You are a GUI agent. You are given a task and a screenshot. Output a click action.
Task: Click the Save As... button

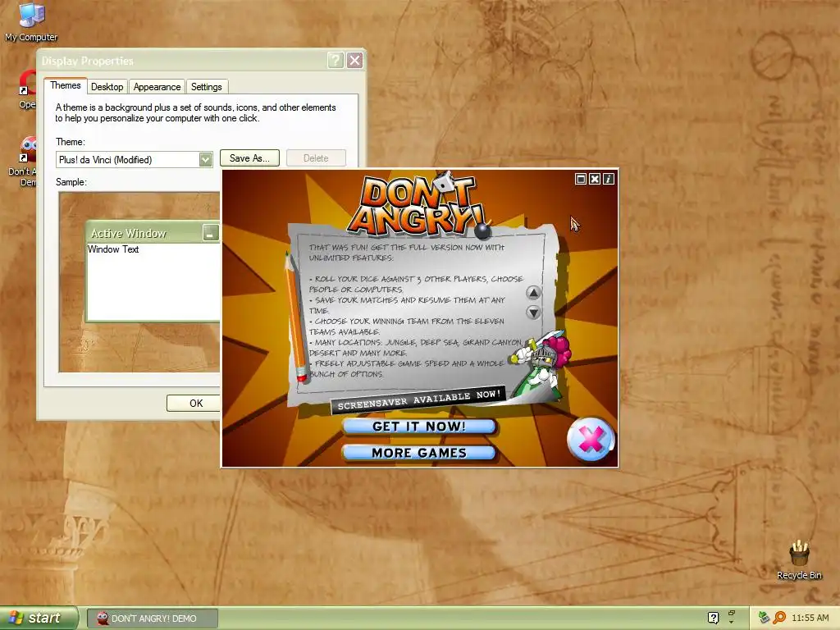pyautogui.click(x=249, y=158)
